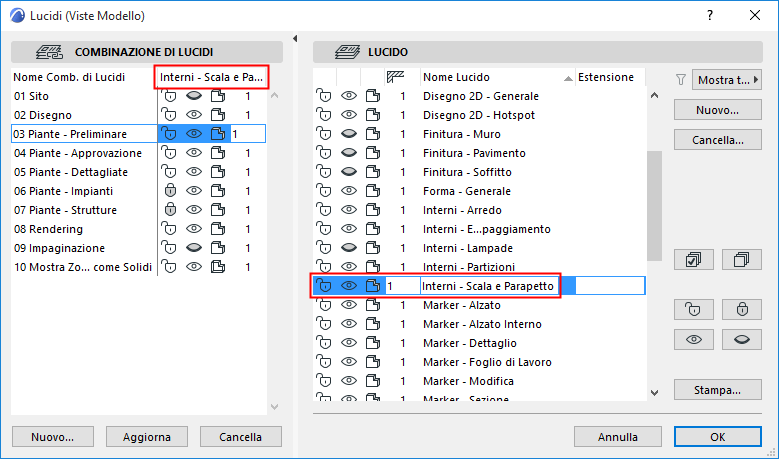The image size is (779, 459).
Task: Click the show layers eye button
Action: tap(692, 339)
